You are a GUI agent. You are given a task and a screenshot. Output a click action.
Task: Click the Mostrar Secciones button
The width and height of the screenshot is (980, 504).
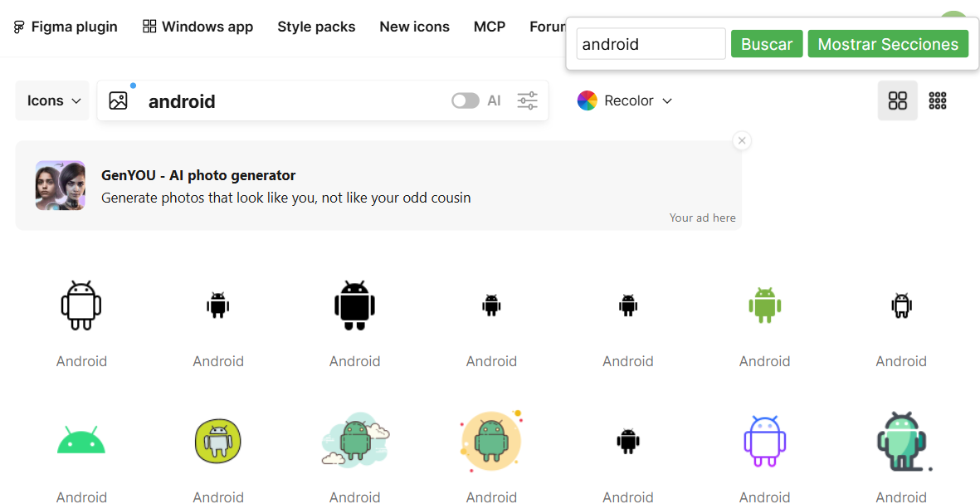click(888, 45)
